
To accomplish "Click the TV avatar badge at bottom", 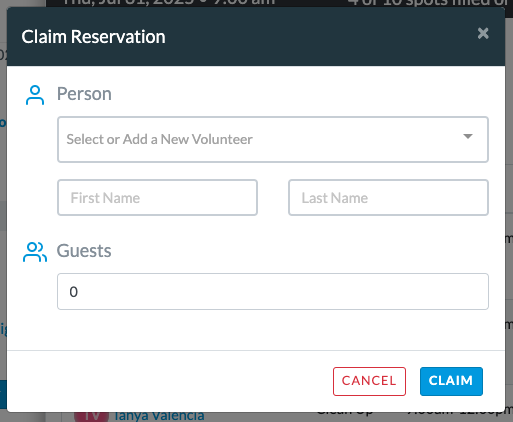I will pyautogui.click(x=92, y=417).
